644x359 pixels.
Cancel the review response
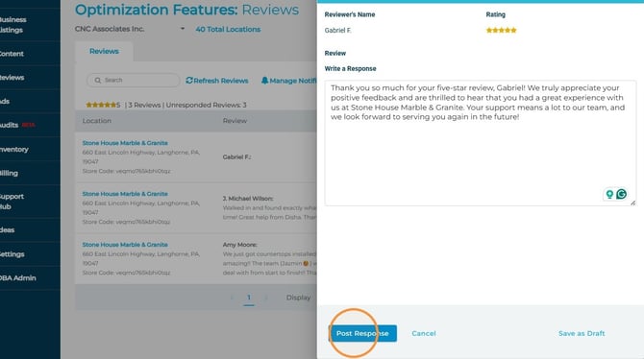[424, 333]
